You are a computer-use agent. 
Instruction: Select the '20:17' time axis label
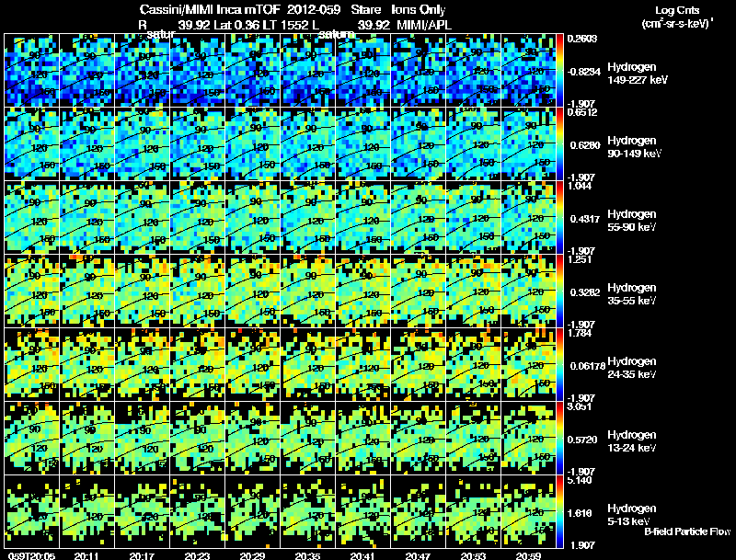coord(142,555)
